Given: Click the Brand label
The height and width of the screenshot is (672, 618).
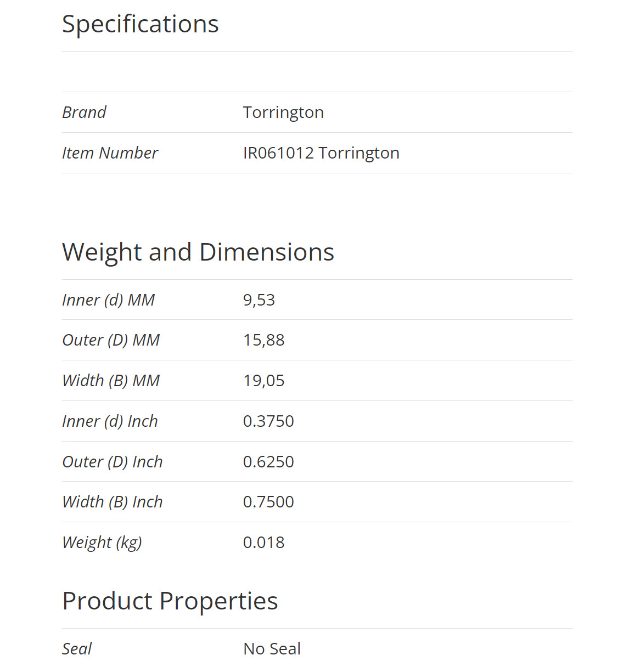Looking at the screenshot, I should (84, 112).
